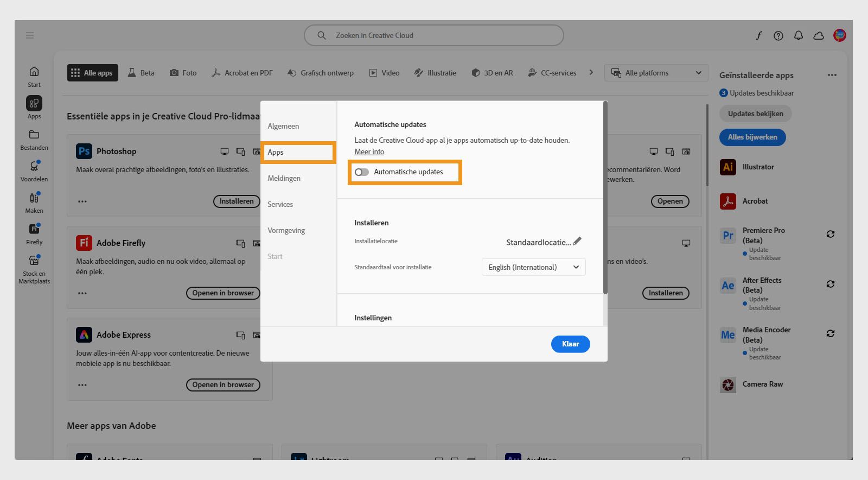Open the hamburger menu icon
Viewport: 868px width, 480px height.
tap(30, 35)
